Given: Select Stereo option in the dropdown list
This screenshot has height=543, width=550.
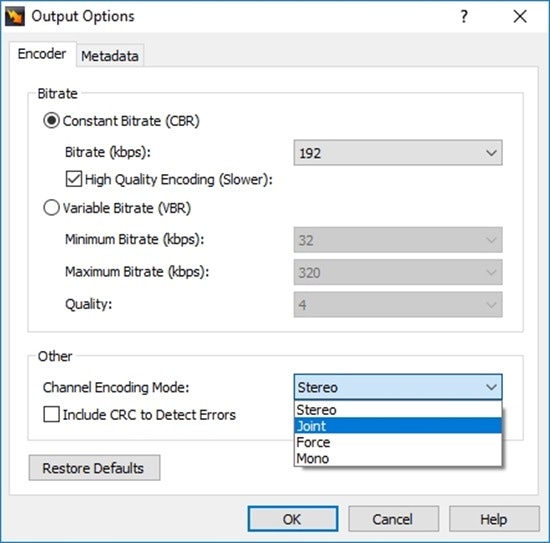Looking at the screenshot, I should click(398, 410).
